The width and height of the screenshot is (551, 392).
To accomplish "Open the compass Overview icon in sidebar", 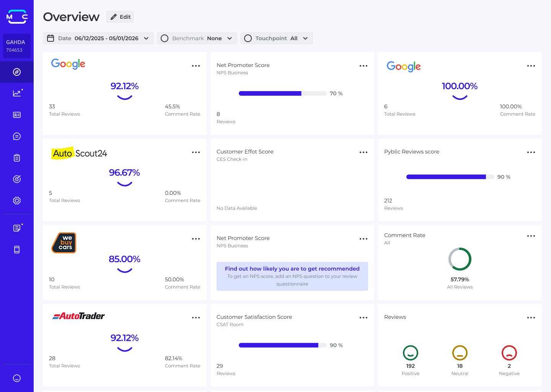I will [x=17, y=72].
